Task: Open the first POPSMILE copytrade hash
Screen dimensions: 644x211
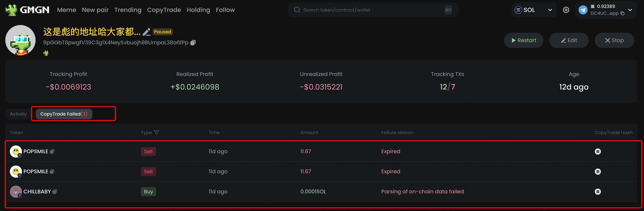Action: pos(598,151)
